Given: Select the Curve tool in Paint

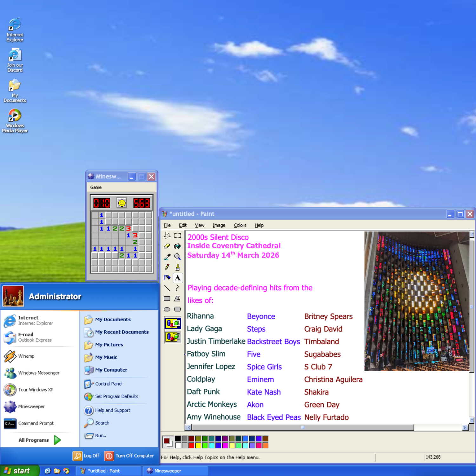Looking at the screenshot, I should tap(178, 288).
